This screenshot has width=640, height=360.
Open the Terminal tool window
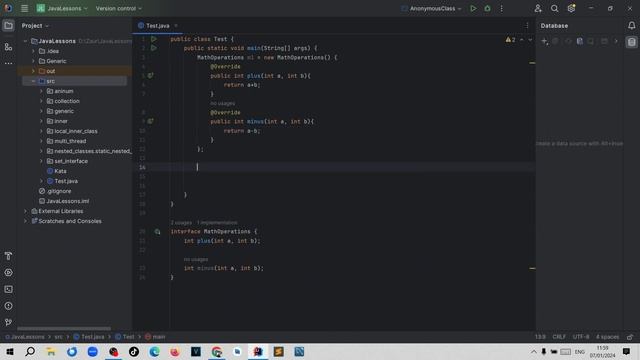8,289
